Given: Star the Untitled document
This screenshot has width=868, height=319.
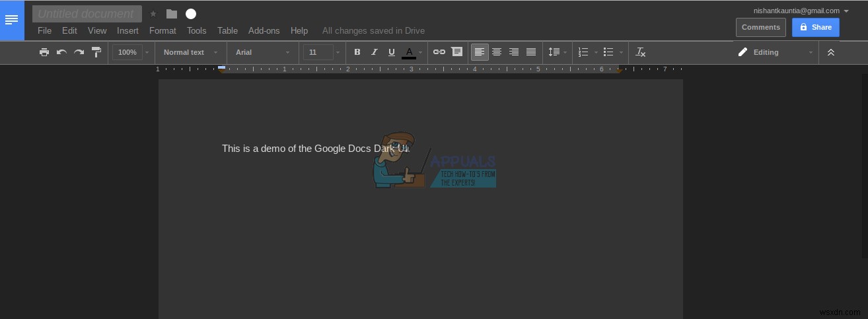Looking at the screenshot, I should [x=153, y=14].
